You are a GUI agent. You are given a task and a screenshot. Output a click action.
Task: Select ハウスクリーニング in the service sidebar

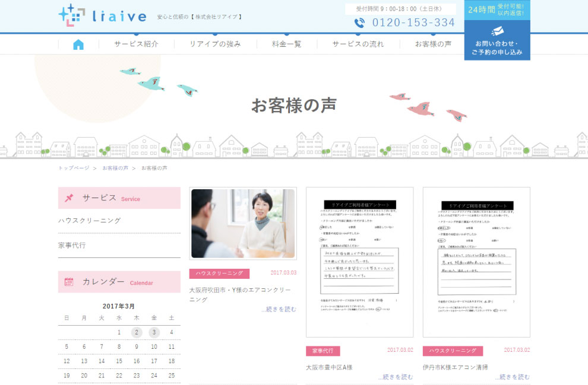coord(90,221)
